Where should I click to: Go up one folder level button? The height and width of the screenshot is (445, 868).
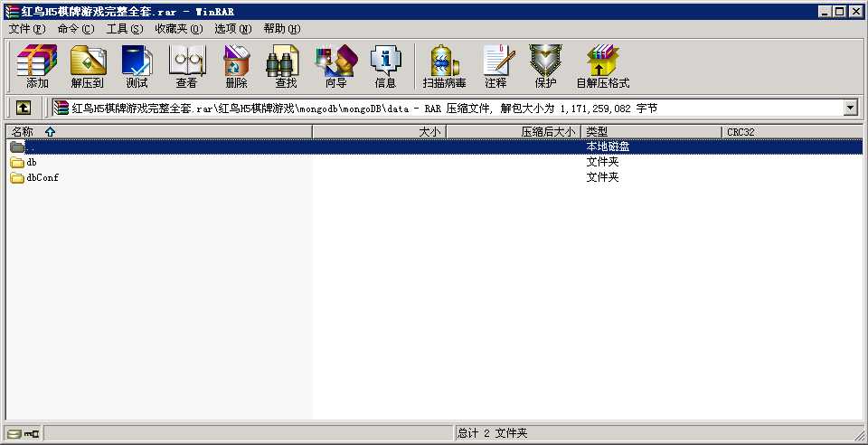point(24,109)
